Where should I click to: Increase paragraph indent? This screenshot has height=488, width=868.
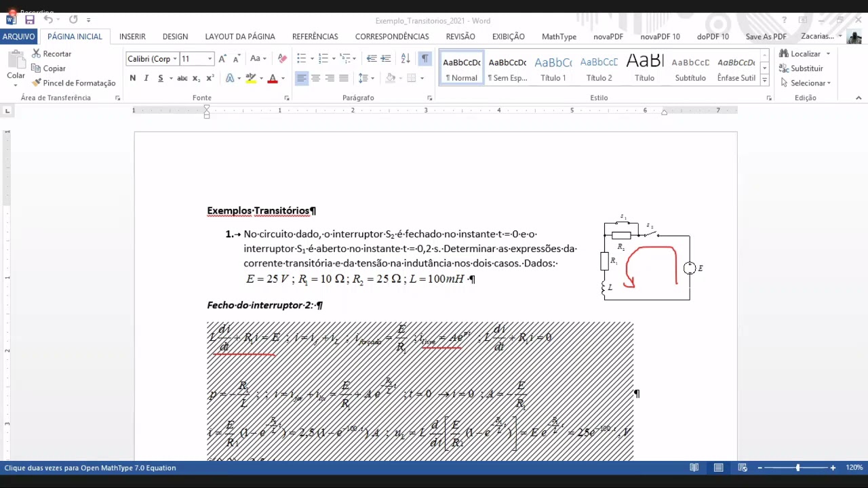386,59
